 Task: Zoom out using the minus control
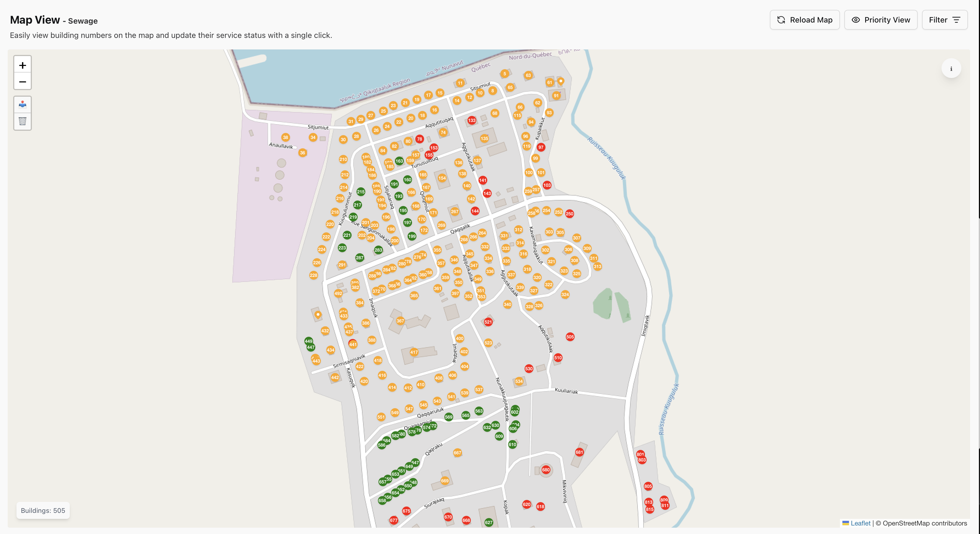(x=23, y=81)
